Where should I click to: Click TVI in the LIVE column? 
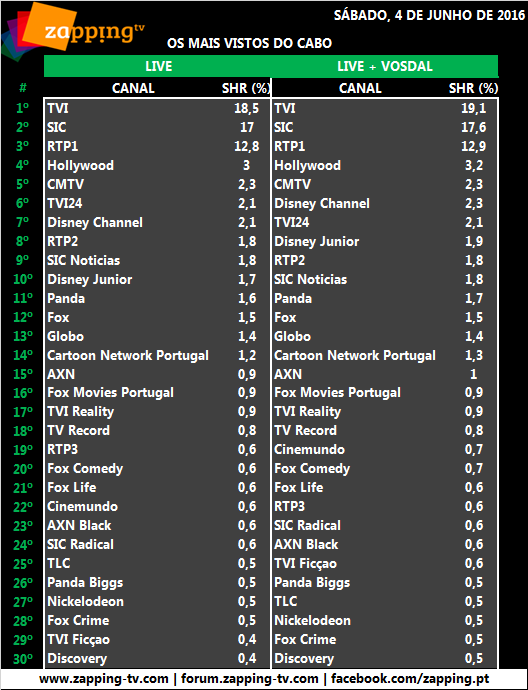tap(58, 108)
